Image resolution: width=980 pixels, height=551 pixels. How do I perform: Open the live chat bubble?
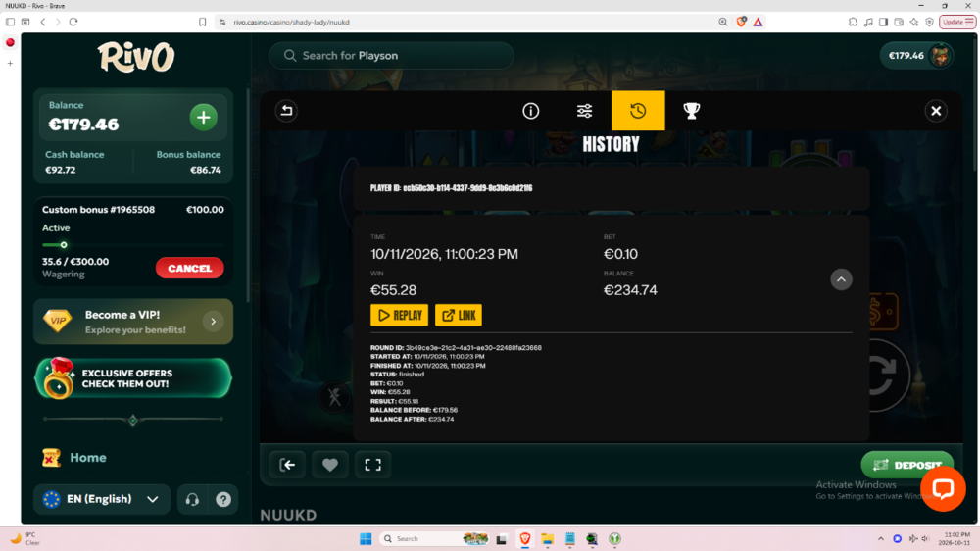pos(943,488)
